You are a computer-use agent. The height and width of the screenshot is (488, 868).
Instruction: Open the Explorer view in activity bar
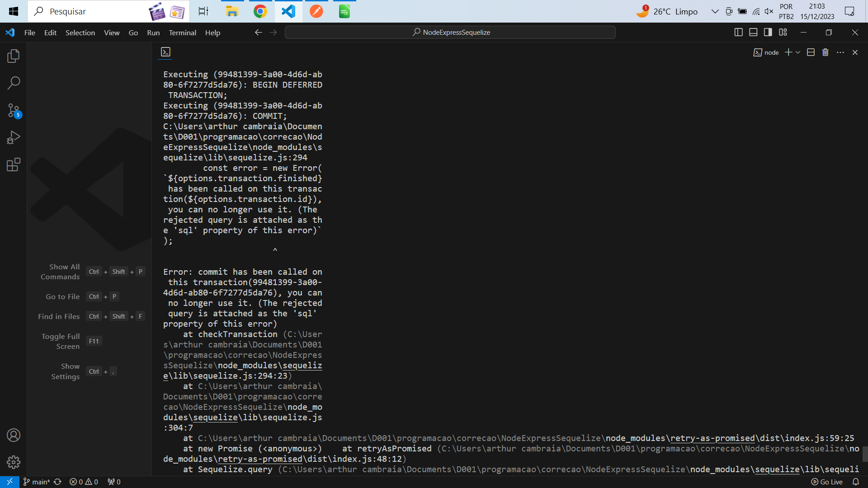14,56
